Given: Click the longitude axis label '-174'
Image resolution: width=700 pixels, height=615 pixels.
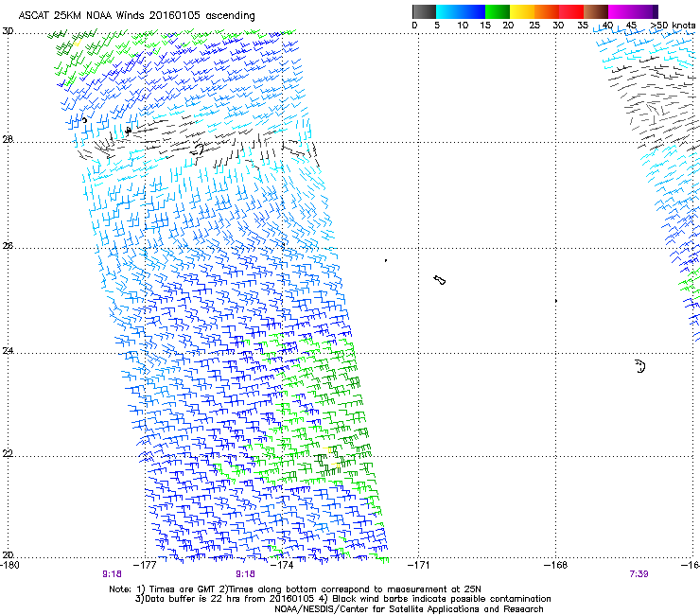Looking at the screenshot, I should click(x=284, y=565).
